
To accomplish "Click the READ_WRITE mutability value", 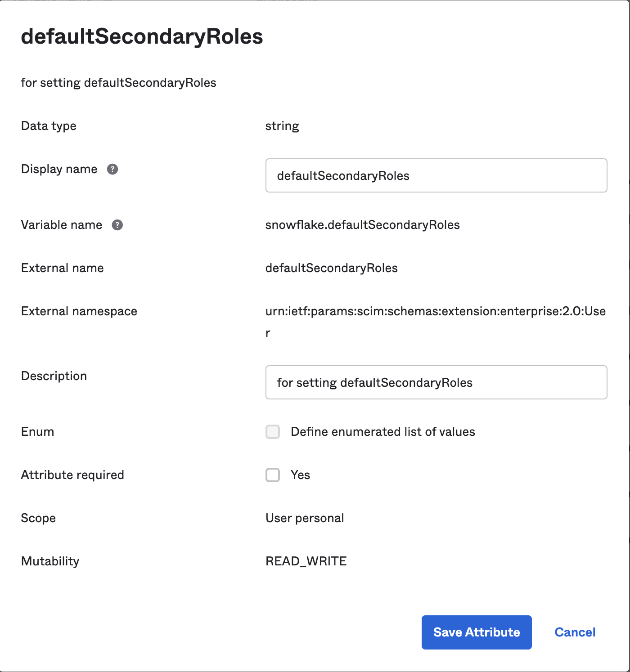I will [x=306, y=561].
